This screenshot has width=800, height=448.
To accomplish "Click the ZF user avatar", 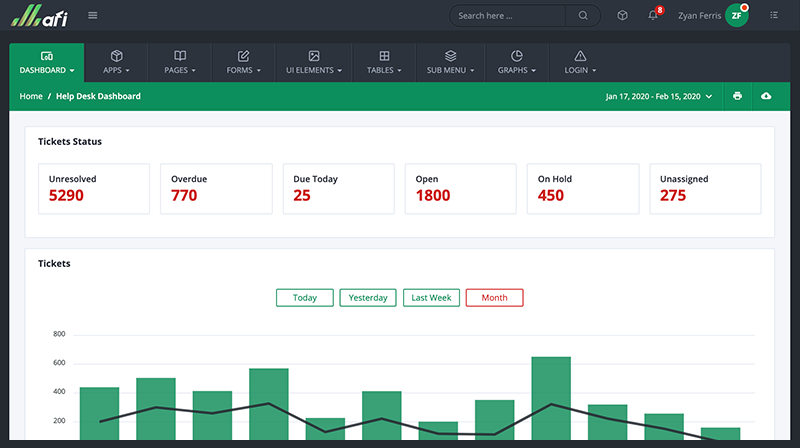I will pos(737,15).
